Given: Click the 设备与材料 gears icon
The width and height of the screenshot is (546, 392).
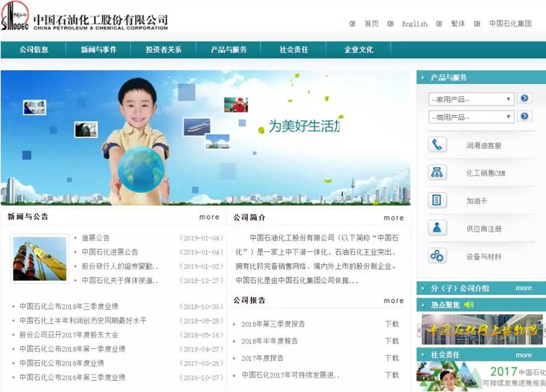Looking at the screenshot, I should coord(437,256).
